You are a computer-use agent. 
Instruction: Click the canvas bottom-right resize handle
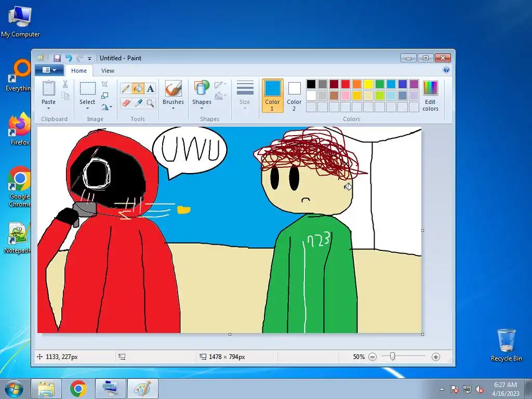(423, 334)
